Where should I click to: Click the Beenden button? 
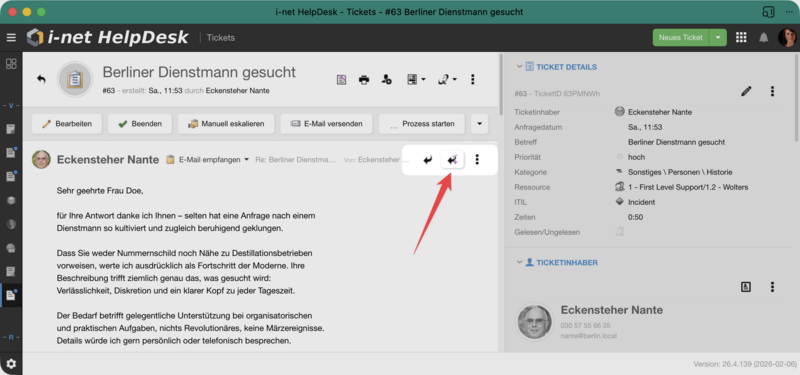point(140,123)
